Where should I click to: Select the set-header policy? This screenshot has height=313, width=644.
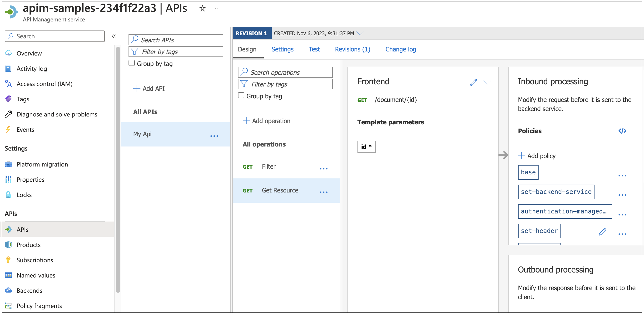point(539,231)
